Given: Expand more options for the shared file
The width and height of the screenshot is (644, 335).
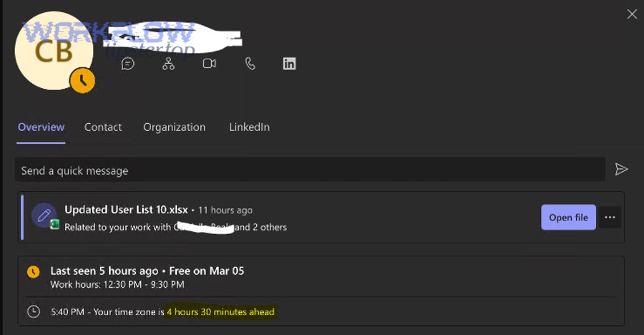Looking at the screenshot, I should (x=610, y=218).
